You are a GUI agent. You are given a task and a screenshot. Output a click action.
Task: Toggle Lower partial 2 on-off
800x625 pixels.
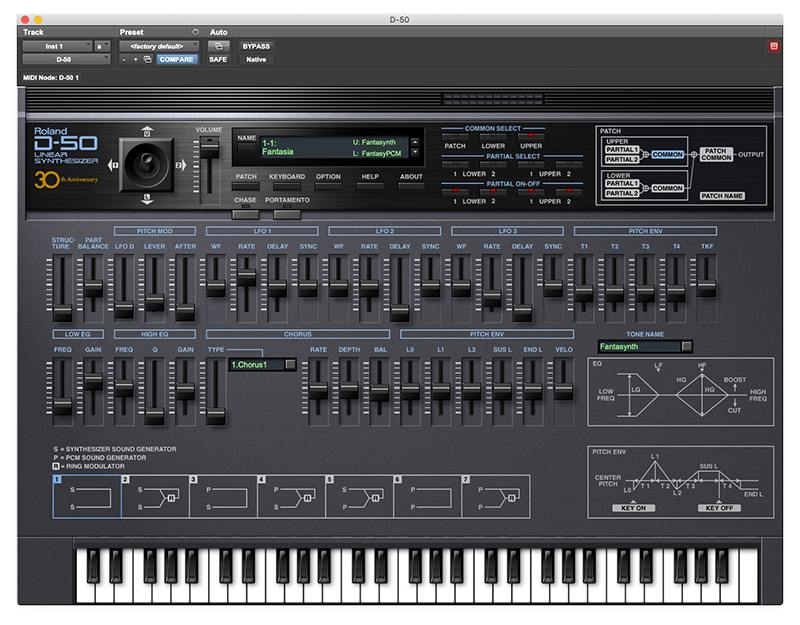coord(493,192)
